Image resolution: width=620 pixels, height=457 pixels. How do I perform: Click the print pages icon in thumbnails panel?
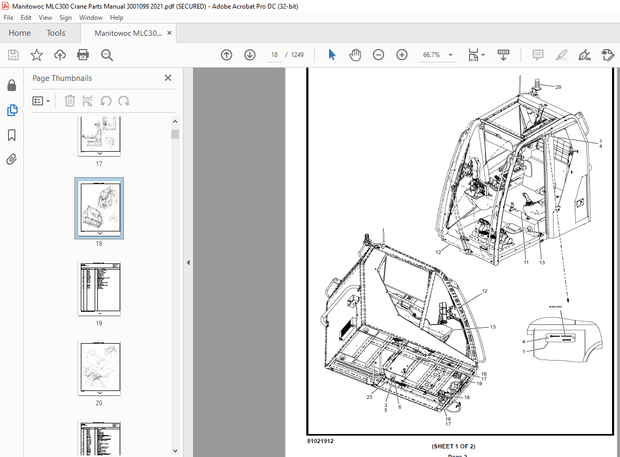[87, 101]
